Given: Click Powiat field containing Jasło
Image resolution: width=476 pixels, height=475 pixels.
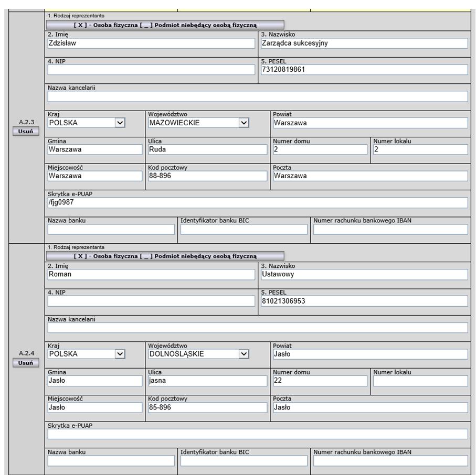Looking at the screenshot, I should coord(371,354).
